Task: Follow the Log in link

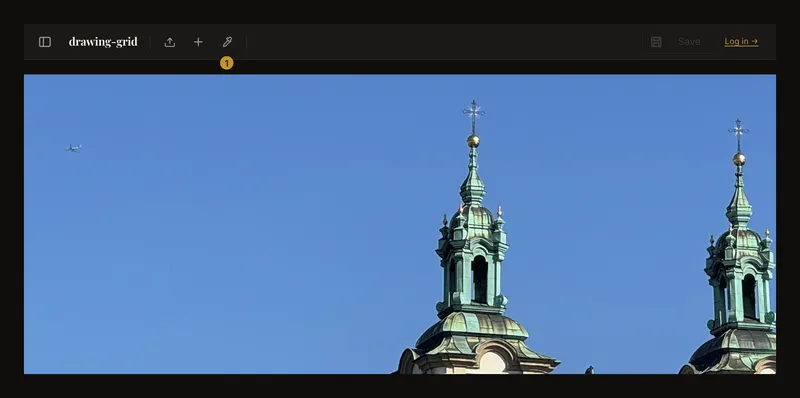Action: click(x=741, y=41)
